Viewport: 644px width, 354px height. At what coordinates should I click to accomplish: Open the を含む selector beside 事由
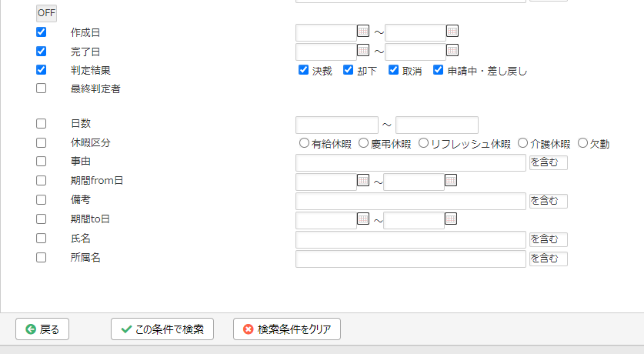coord(549,162)
